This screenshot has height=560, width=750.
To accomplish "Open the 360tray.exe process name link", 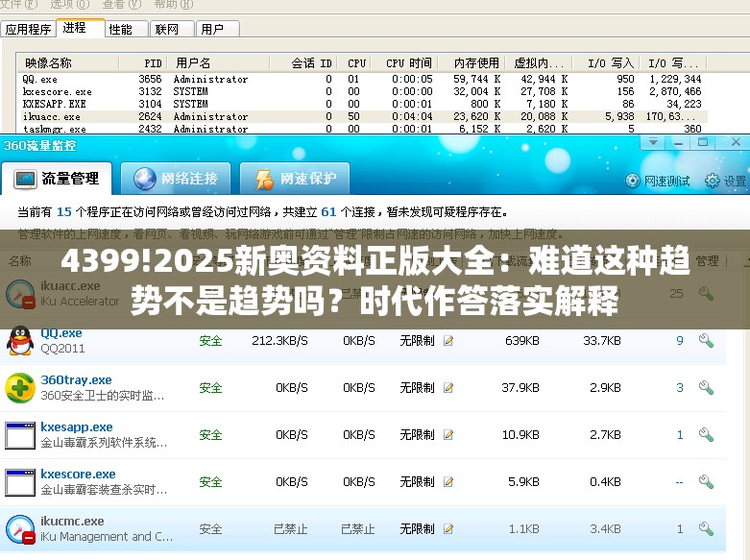I will pyautogui.click(x=76, y=380).
